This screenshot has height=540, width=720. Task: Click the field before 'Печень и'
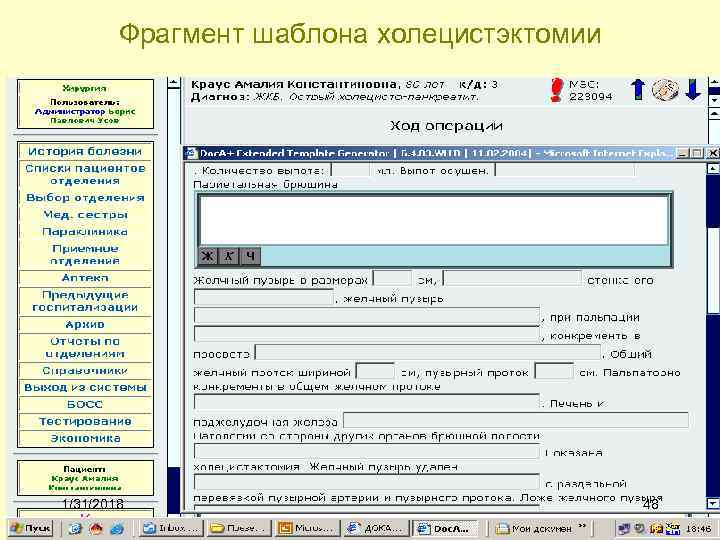point(367,402)
